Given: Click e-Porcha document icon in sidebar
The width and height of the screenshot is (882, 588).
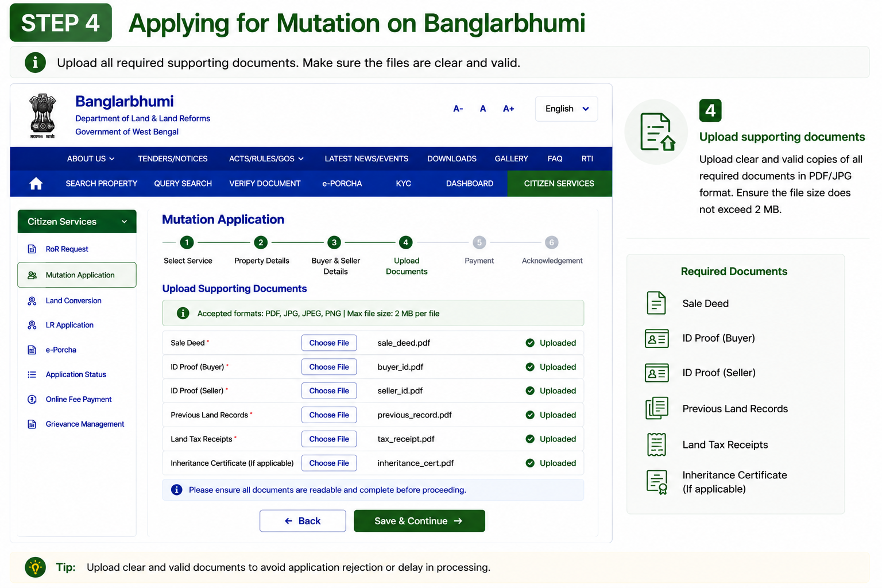Looking at the screenshot, I should (32, 350).
